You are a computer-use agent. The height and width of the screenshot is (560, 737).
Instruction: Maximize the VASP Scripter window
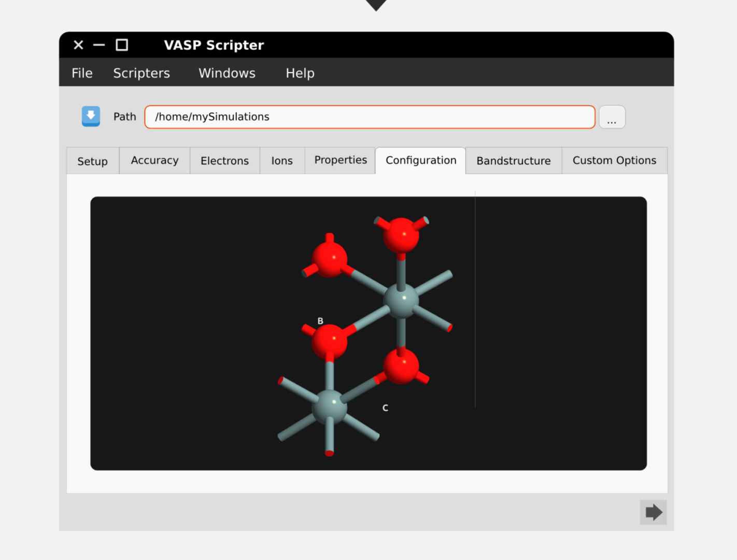point(122,45)
